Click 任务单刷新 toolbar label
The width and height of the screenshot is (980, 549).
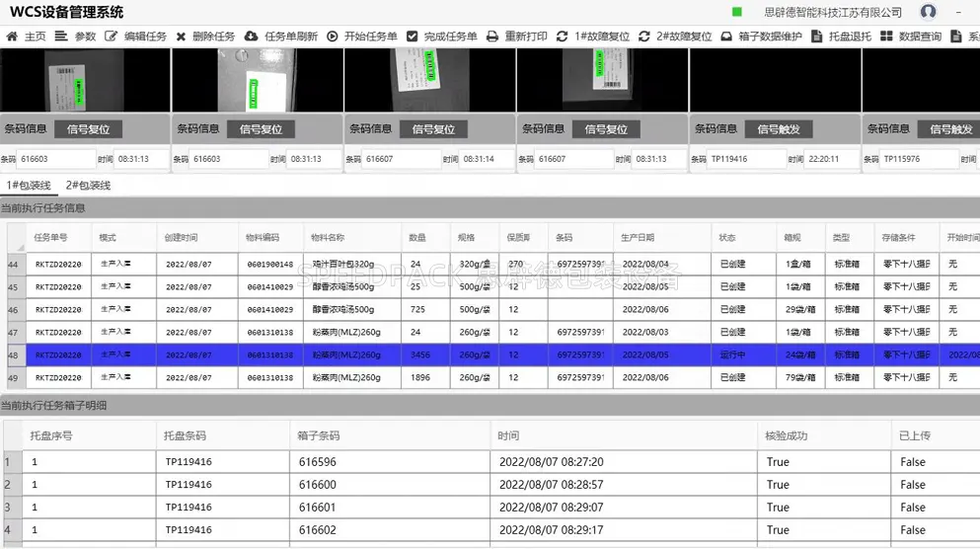(291, 37)
